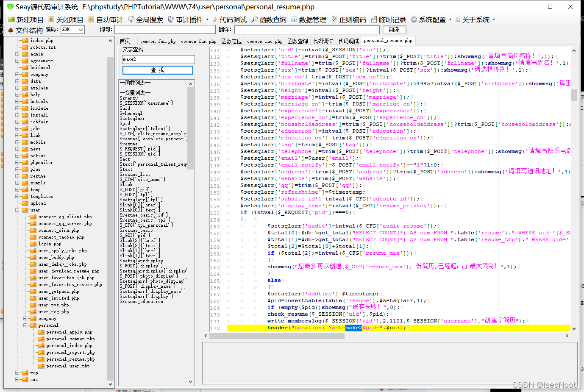Click the 翻译 result text field
The width and height of the screenshot is (584, 392).
(x=307, y=30)
